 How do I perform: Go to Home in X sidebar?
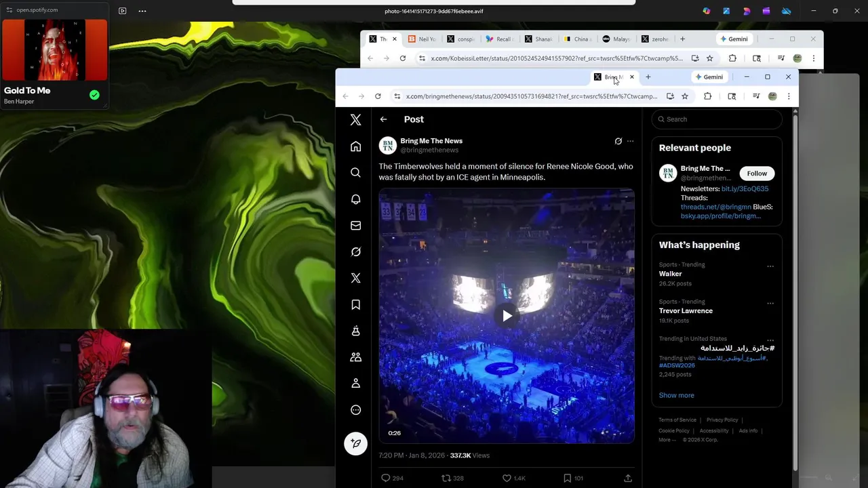(x=355, y=146)
